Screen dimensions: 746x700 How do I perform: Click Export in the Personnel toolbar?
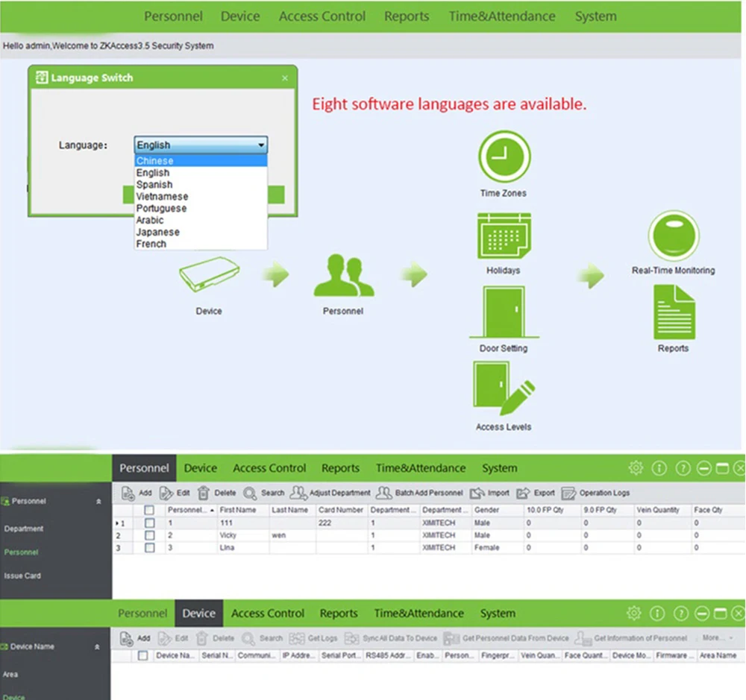(536, 494)
